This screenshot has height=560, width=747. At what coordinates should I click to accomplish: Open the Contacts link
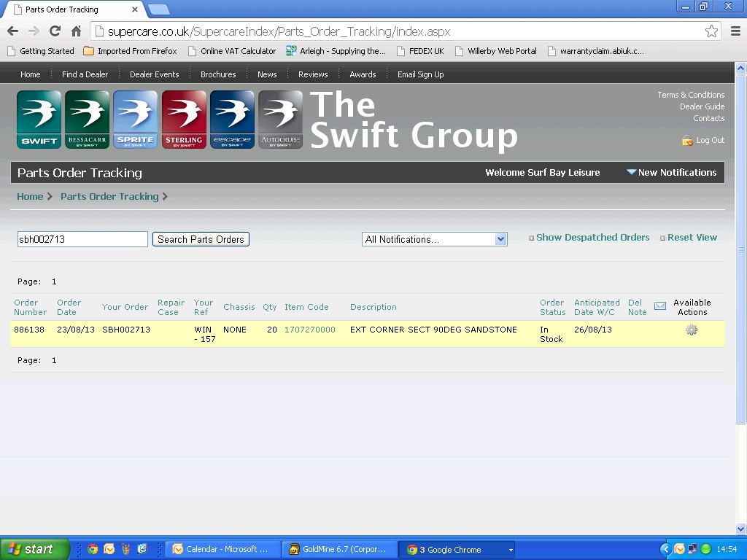point(709,118)
